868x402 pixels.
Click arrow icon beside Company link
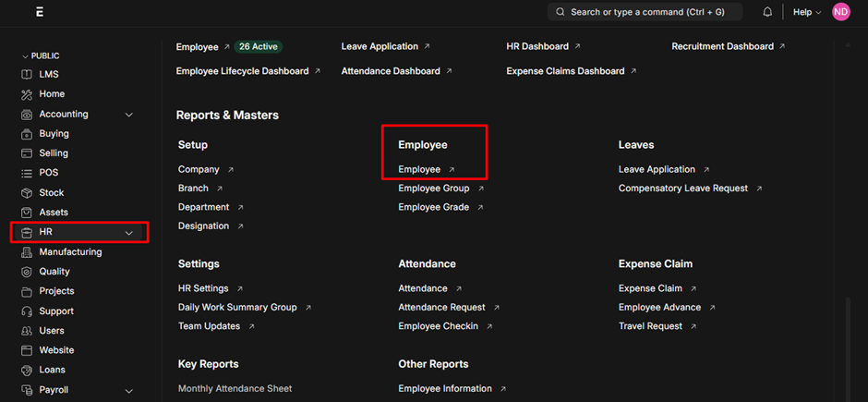231,169
